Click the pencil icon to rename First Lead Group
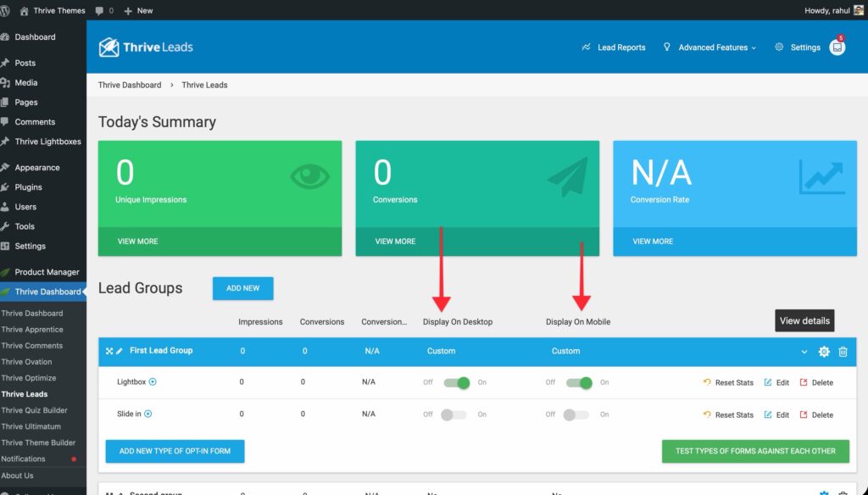Viewport: 868px width, 495px height. 120,351
